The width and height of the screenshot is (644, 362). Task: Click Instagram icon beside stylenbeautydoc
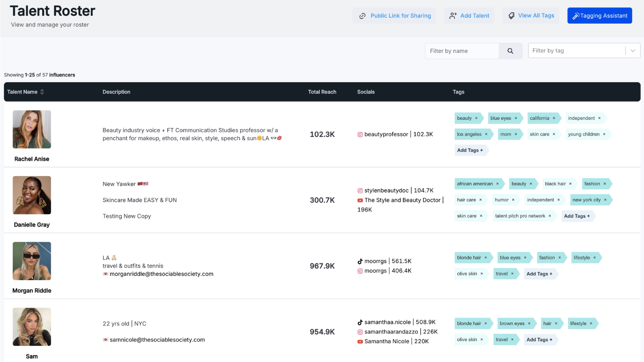click(x=360, y=191)
